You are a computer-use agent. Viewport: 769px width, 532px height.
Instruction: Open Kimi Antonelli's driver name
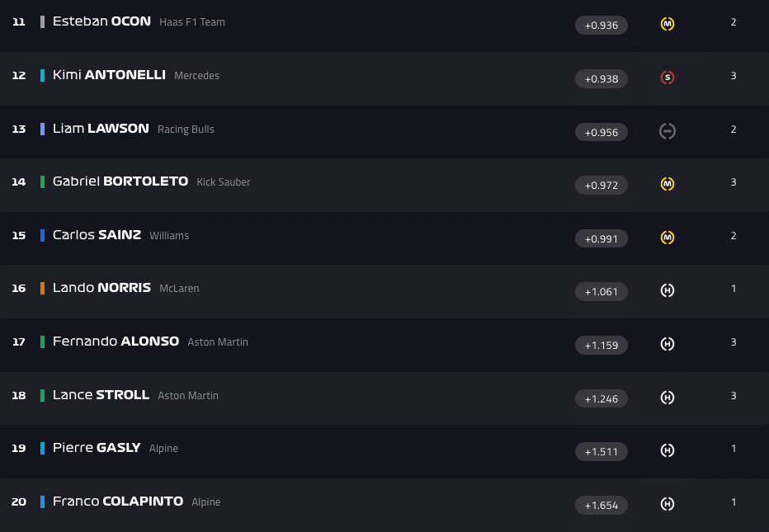tap(109, 75)
